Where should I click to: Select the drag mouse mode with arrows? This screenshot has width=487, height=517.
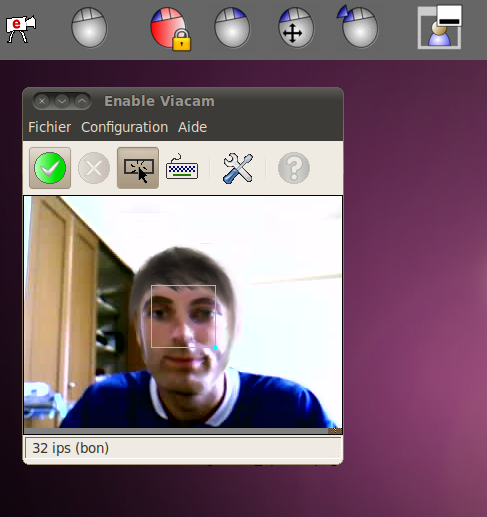[x=296, y=28]
